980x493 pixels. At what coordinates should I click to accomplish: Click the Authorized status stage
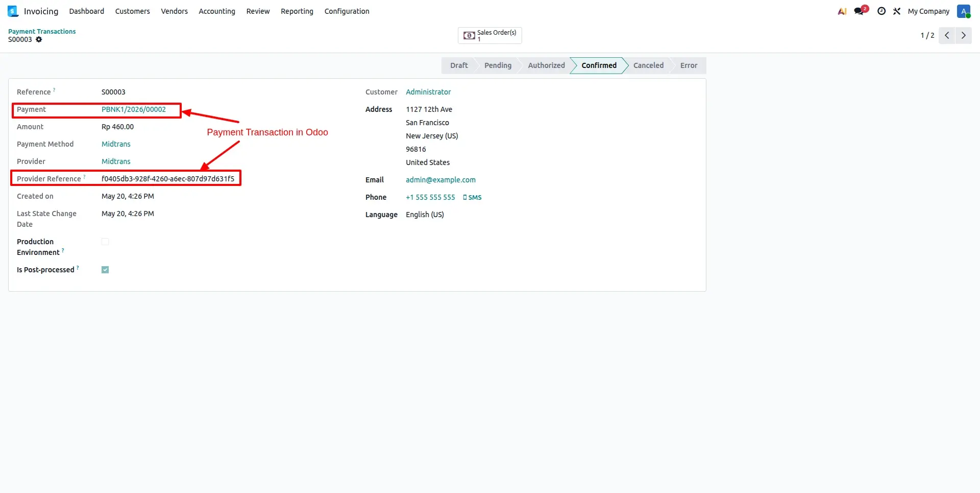[x=546, y=65]
